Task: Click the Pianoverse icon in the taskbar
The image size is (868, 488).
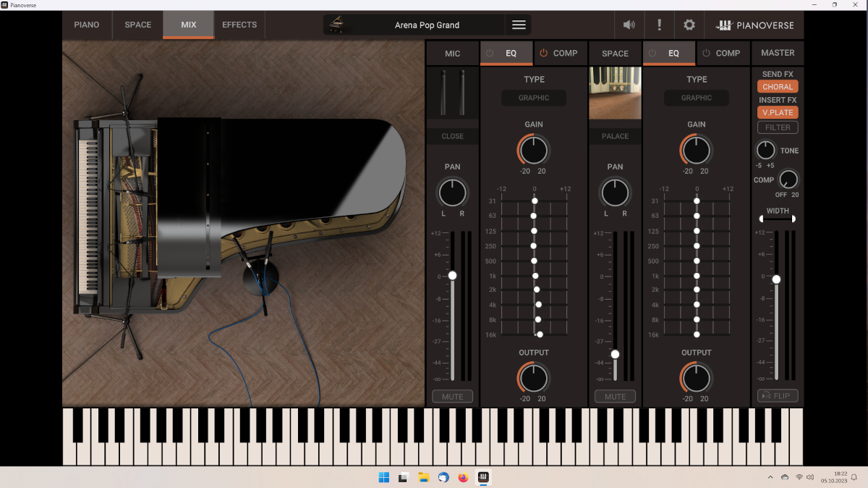Action: tap(483, 477)
